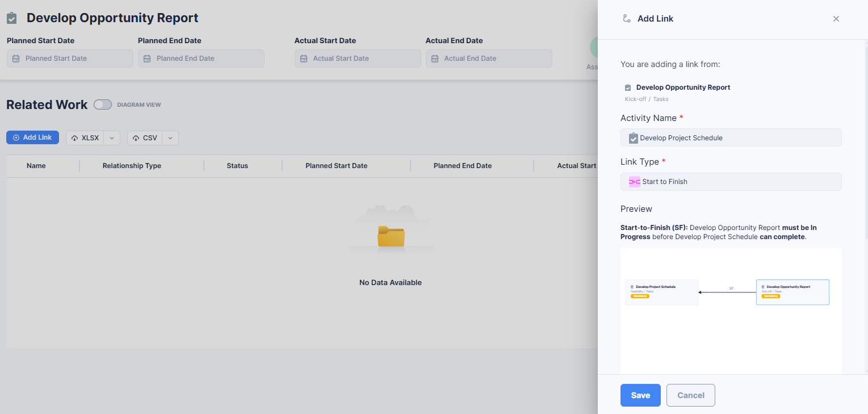
Task: Click the SF arrow label in preview
Action: point(731,288)
